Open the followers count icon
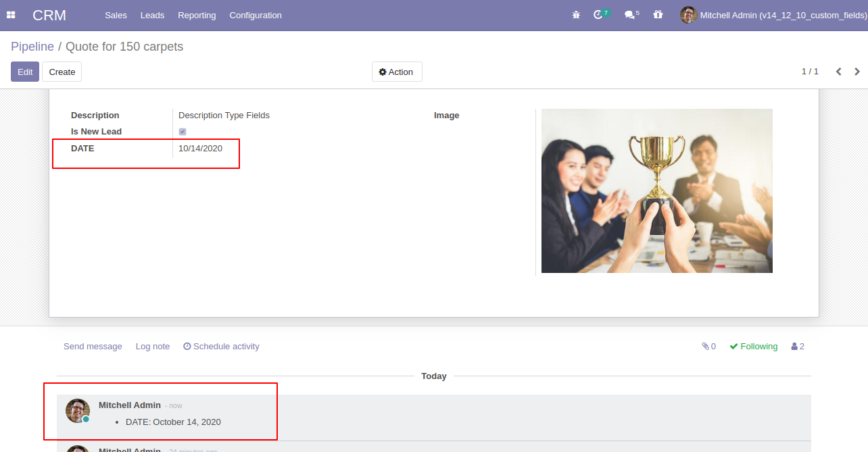This screenshot has height=452, width=868. coord(798,347)
